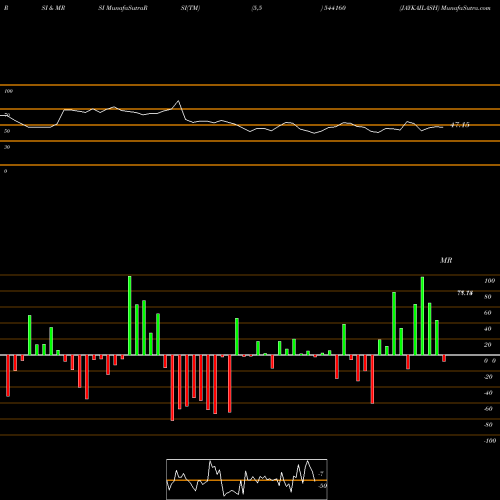Screen dimensions: 500x500
Task: Open the mini overview chart thumbnail
Action: pos(247,479)
